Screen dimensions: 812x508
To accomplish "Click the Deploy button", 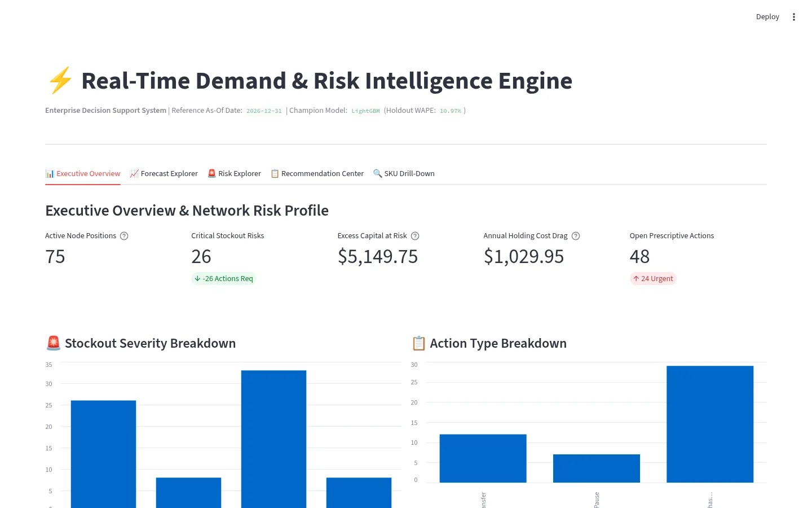I will pos(767,17).
